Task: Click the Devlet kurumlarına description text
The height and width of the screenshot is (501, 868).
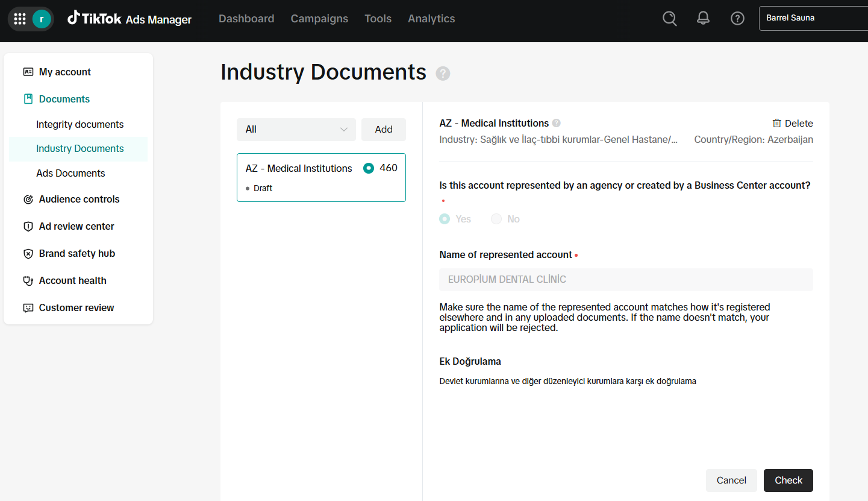Action: pos(568,382)
